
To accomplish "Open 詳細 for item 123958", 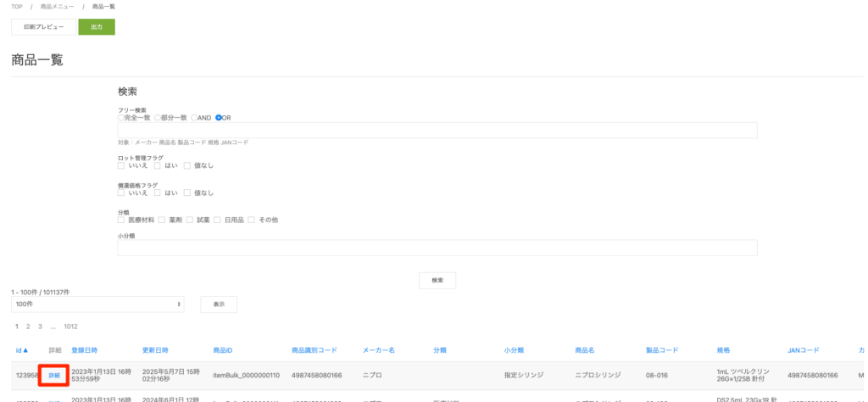I will click(54, 375).
